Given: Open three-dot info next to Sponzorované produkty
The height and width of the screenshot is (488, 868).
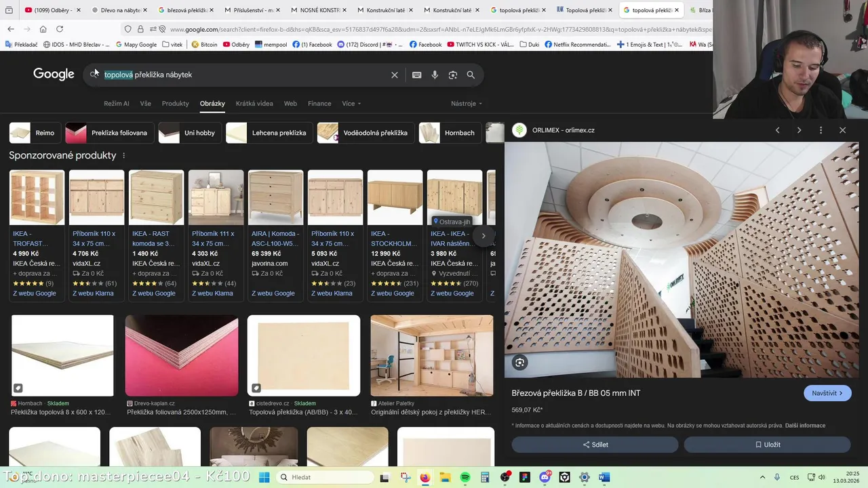Looking at the screenshot, I should [123, 155].
